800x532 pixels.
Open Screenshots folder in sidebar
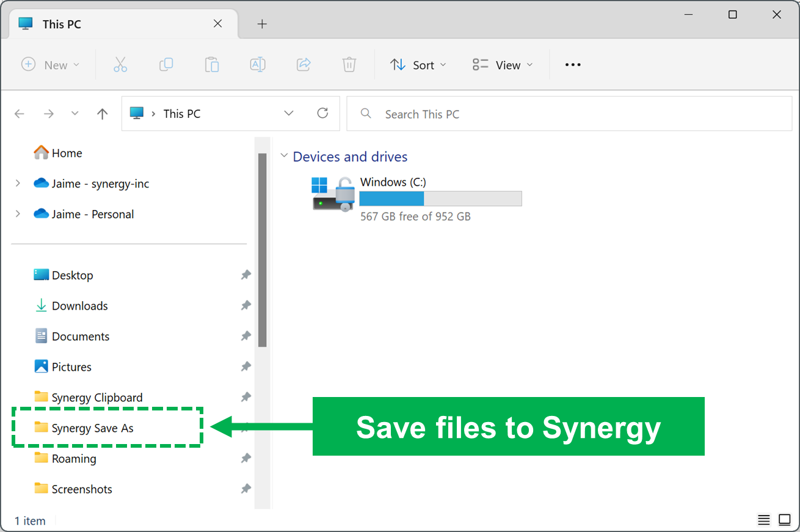[x=73, y=489]
